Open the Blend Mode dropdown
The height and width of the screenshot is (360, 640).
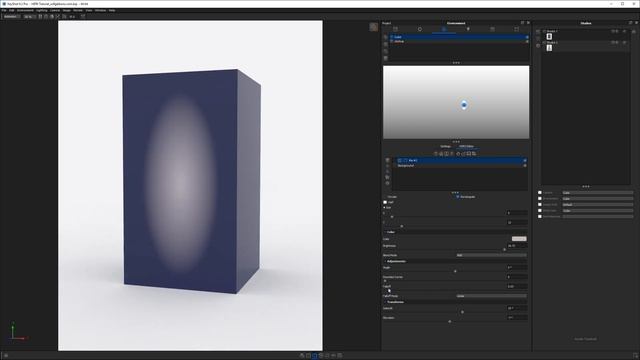pyautogui.click(x=491, y=255)
